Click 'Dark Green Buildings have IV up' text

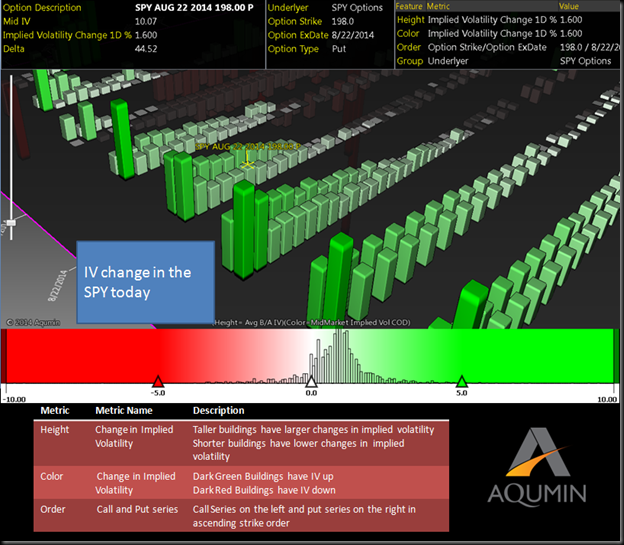(x=263, y=477)
